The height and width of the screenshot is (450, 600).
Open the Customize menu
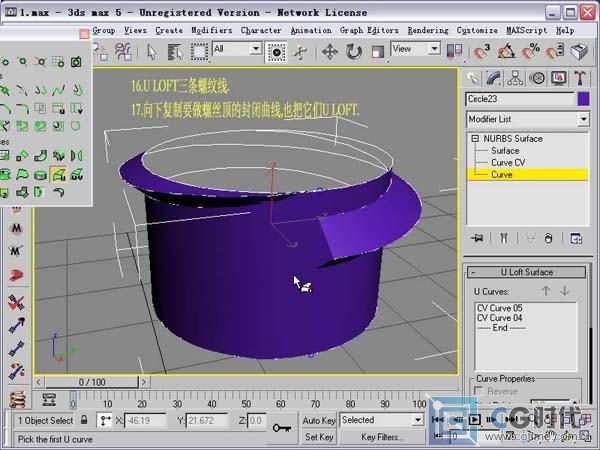pyautogui.click(x=477, y=30)
